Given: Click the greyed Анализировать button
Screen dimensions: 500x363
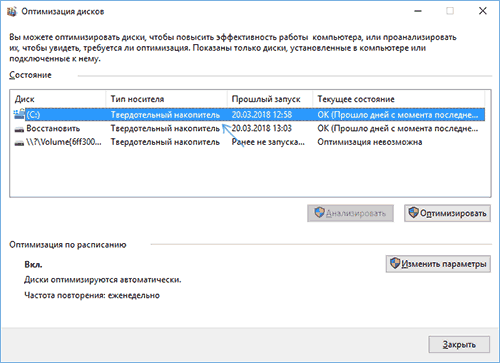Looking at the screenshot, I should coord(350,213).
